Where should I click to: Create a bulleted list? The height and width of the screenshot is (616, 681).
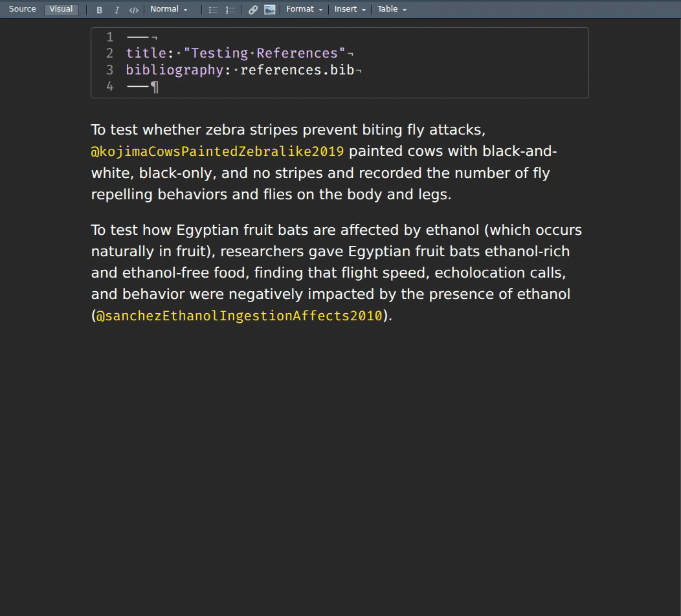point(212,9)
